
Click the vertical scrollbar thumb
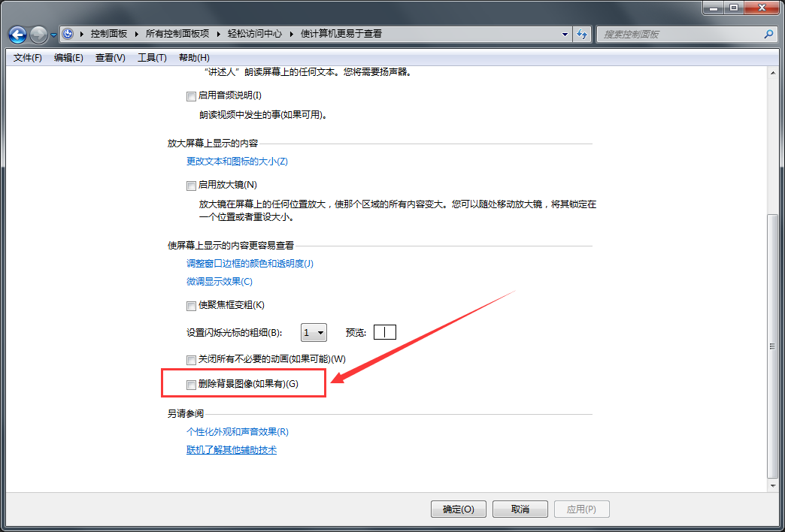pos(772,346)
